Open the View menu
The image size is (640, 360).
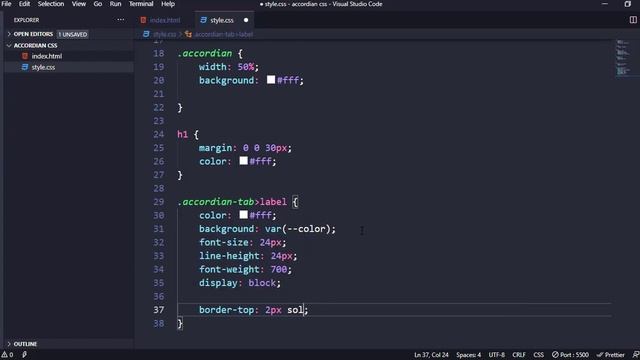(79, 4)
